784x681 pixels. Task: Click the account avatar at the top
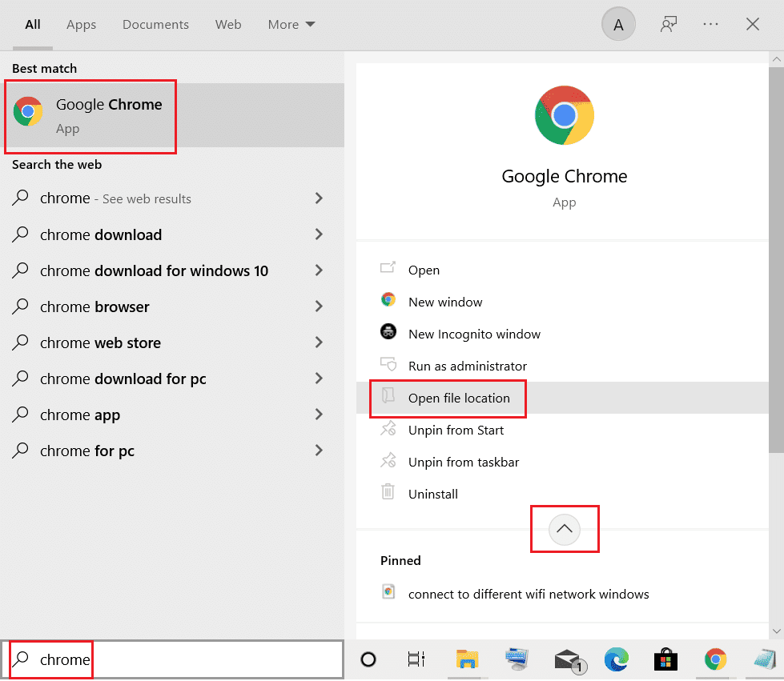tap(617, 24)
